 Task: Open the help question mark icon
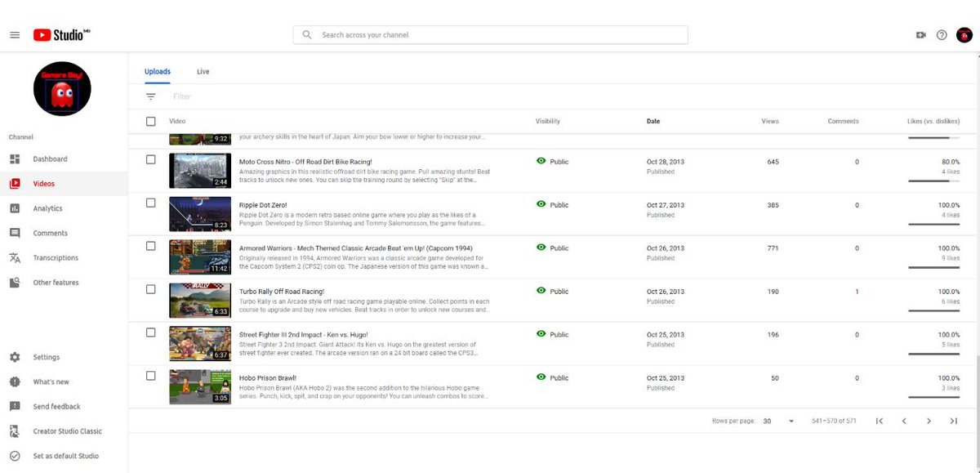[942, 35]
